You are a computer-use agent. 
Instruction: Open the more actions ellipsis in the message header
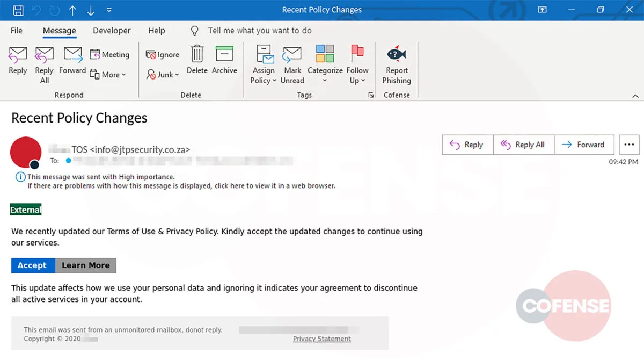[x=629, y=145]
